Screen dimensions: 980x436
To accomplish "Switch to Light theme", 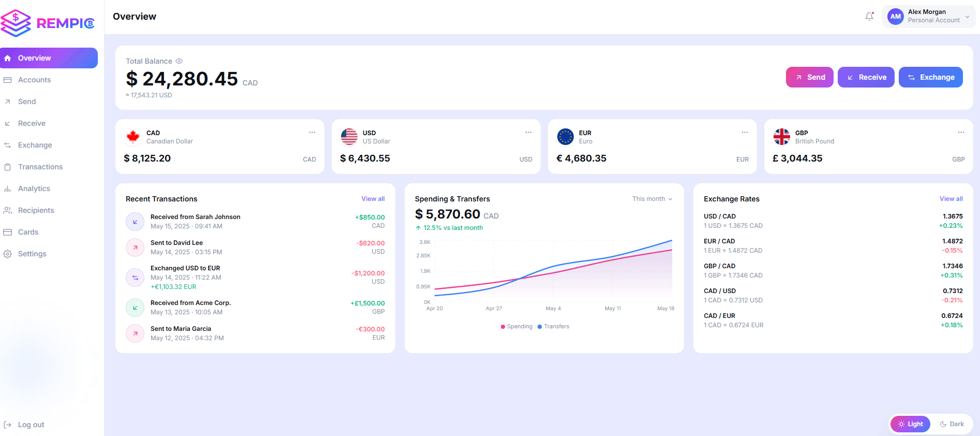I will (910, 424).
